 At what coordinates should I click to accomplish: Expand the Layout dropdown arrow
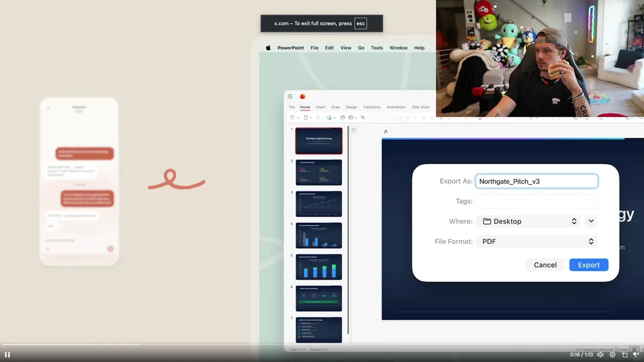coord(356,118)
